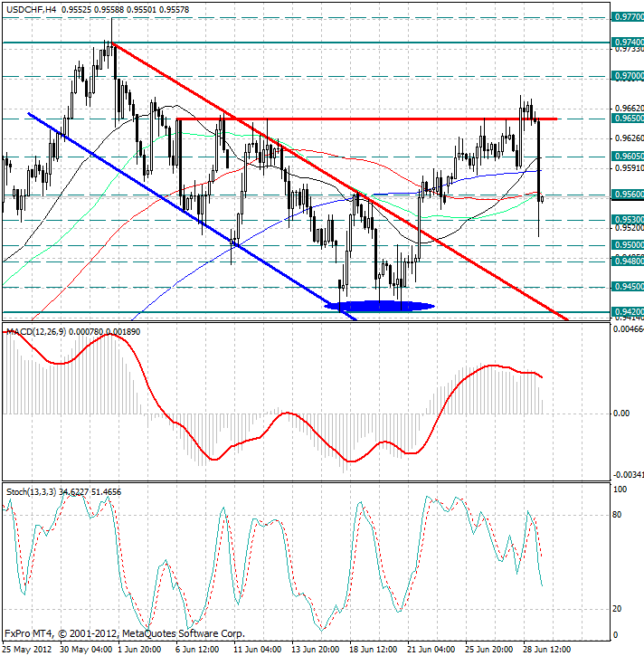Select the 0.9605 price level label

click(628, 157)
